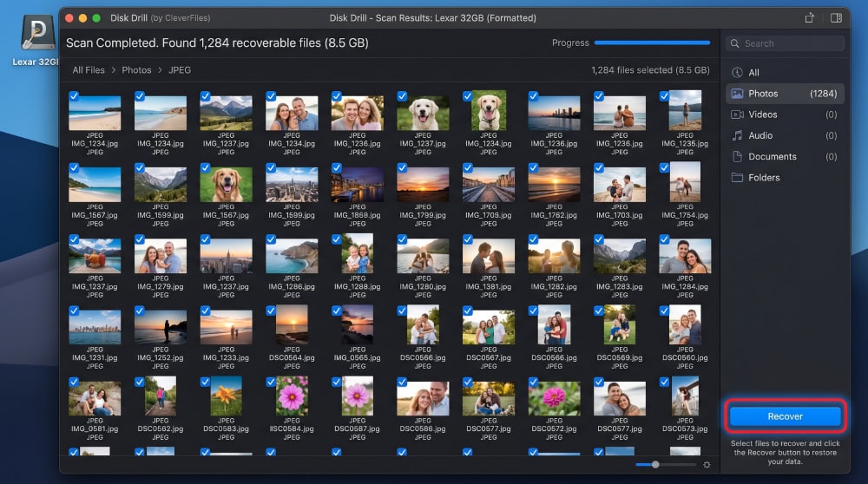868x484 pixels.
Task: Select the IMG_1754.jpg beach thumbnail
Action: 685,182
